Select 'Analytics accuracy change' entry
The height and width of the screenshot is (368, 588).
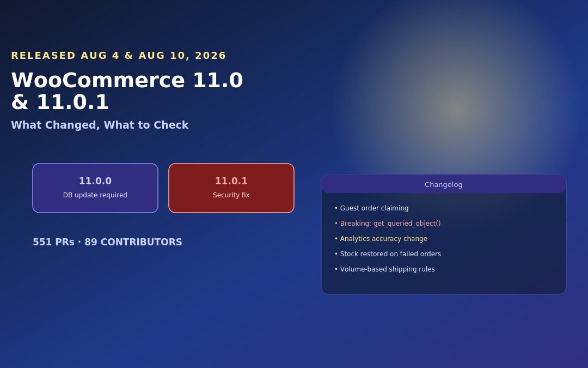381,239
